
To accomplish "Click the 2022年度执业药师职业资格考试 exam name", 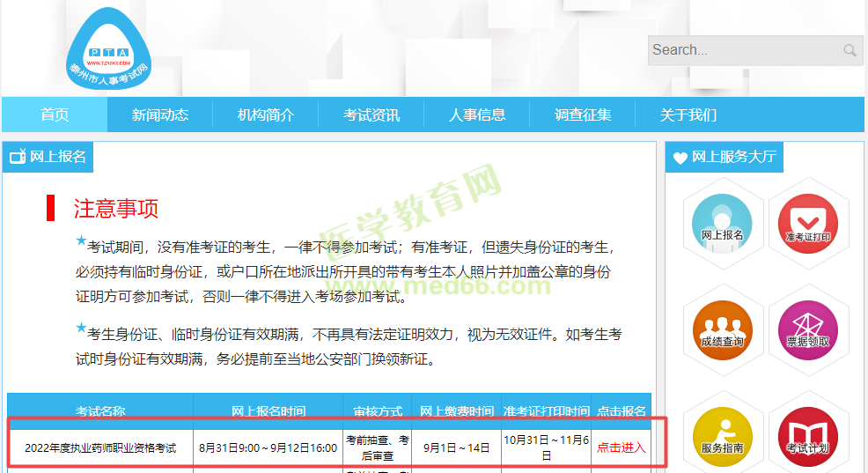I will click(x=100, y=447).
